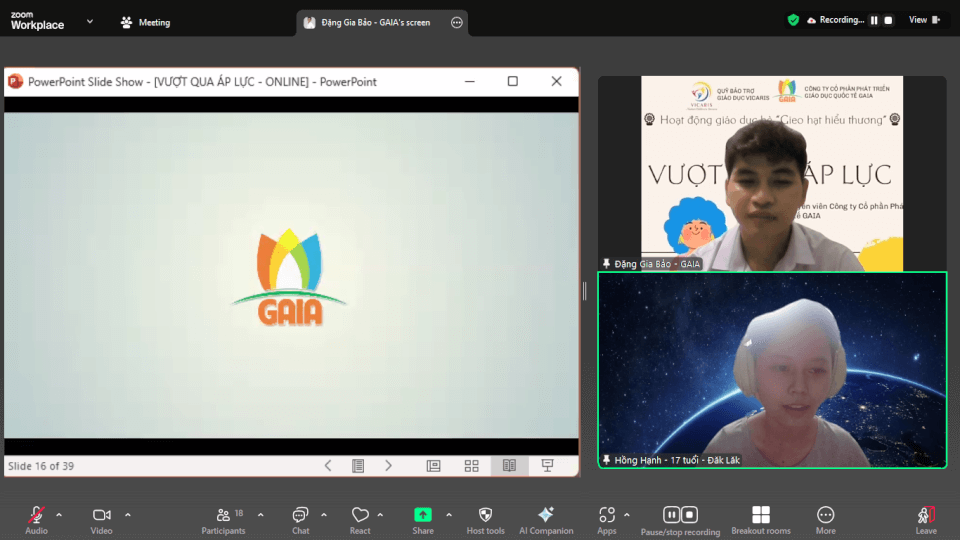Close the PowerPoint Slide Show window
The image size is (960, 540).
pos(556,81)
